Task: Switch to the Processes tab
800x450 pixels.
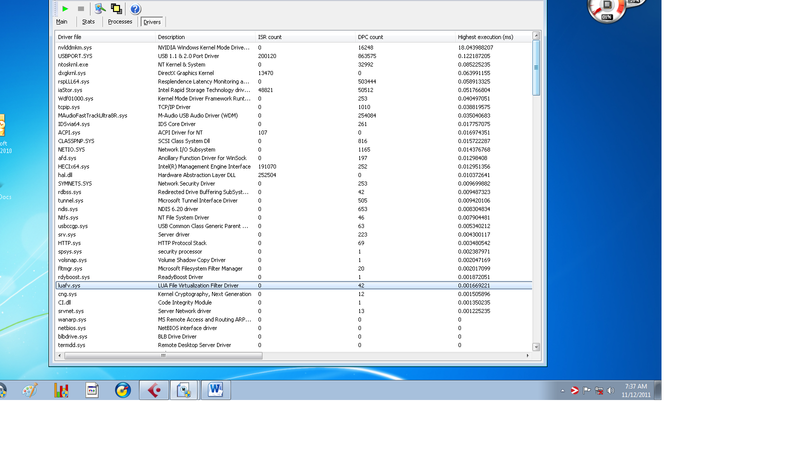Action: point(120,22)
